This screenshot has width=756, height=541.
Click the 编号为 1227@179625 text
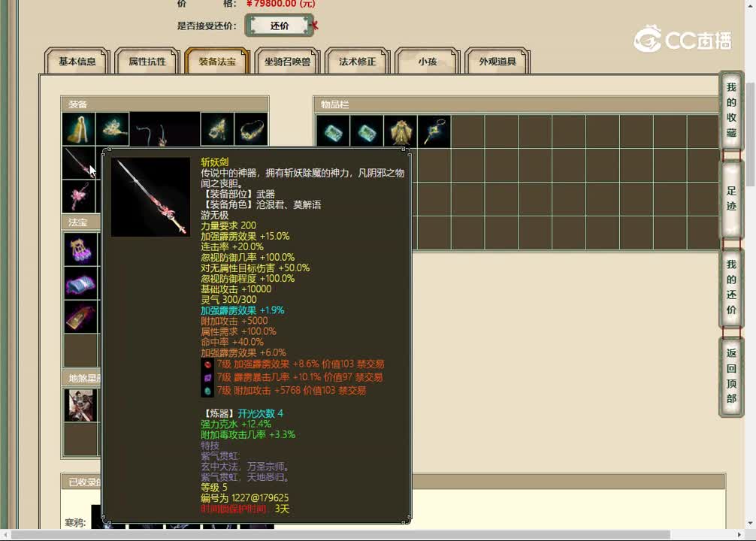coord(245,498)
